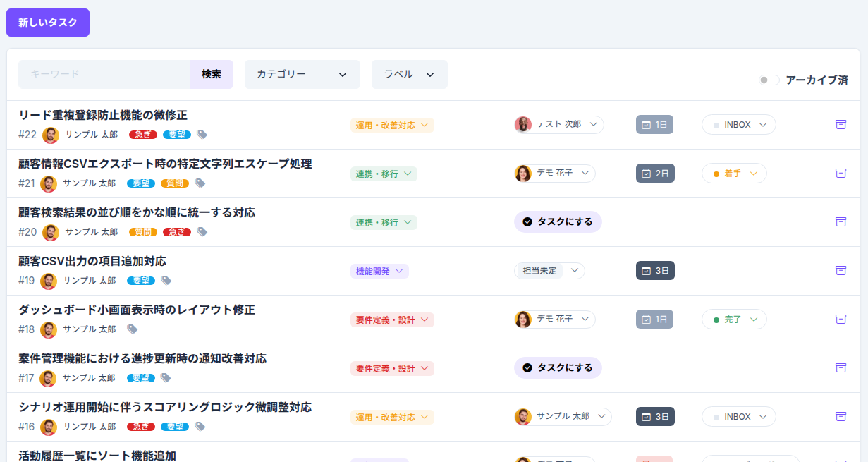Click the 検索 search button
This screenshot has height=462, width=868.
[x=212, y=74]
